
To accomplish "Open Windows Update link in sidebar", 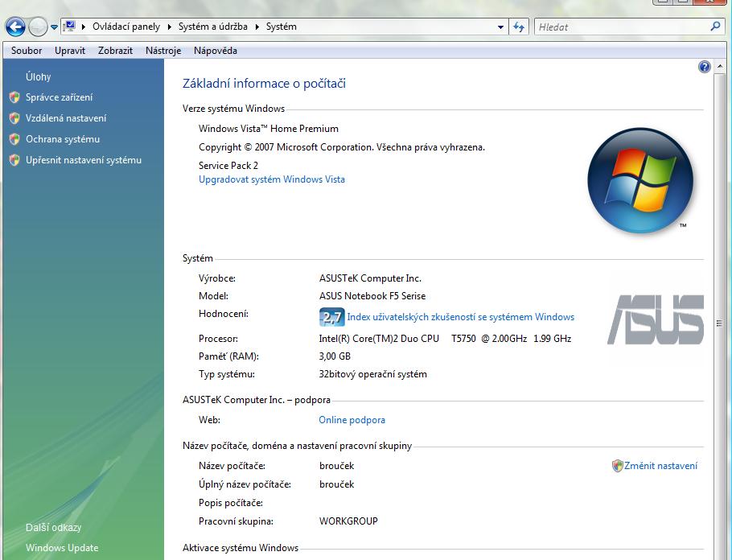I will [62, 548].
